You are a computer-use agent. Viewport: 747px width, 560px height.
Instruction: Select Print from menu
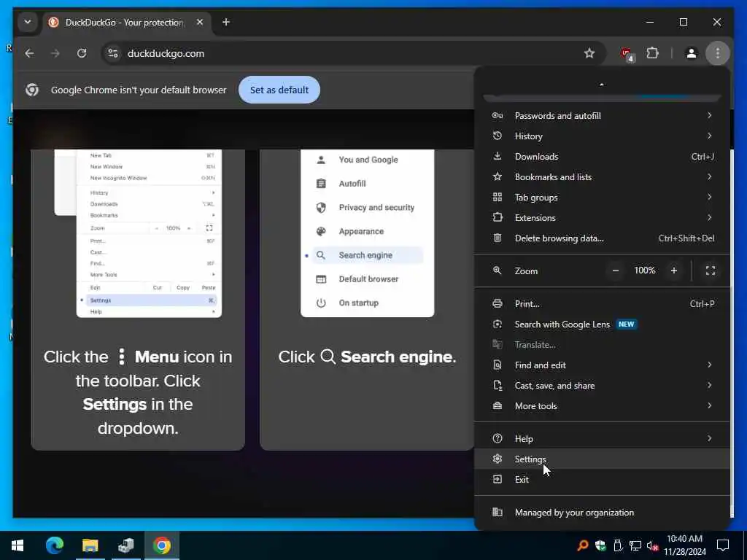602,304
